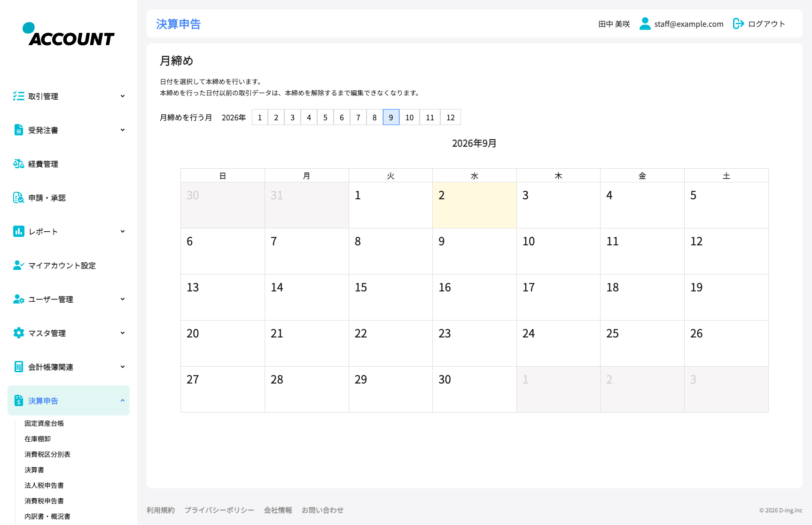Screen dimensions: 812x525
Task: Click the logout arrow icon
Action: pyautogui.click(x=739, y=24)
